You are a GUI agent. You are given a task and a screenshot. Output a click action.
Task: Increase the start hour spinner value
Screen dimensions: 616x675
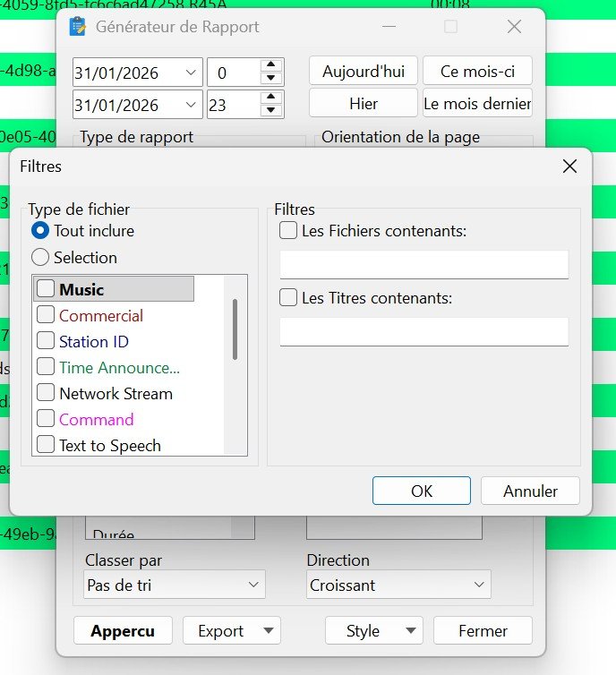271,65
